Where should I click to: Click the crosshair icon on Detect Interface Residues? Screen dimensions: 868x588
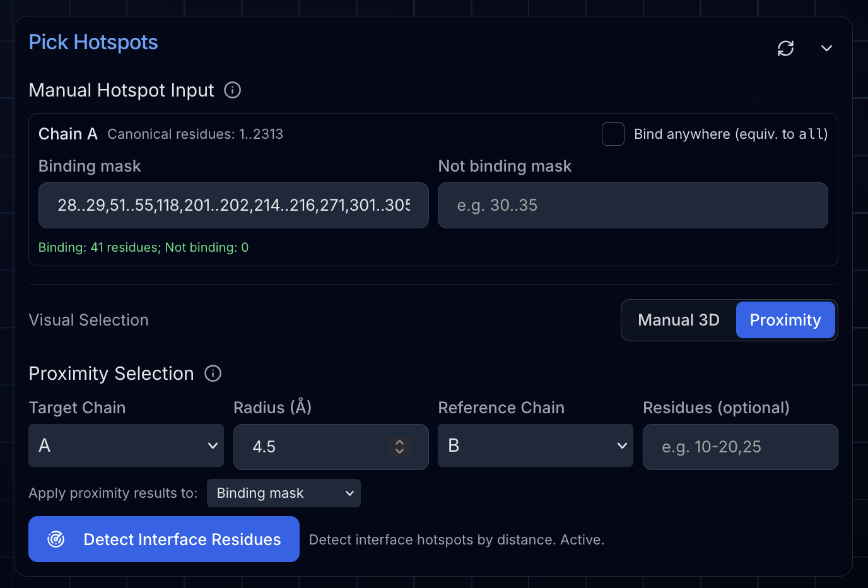coord(56,539)
